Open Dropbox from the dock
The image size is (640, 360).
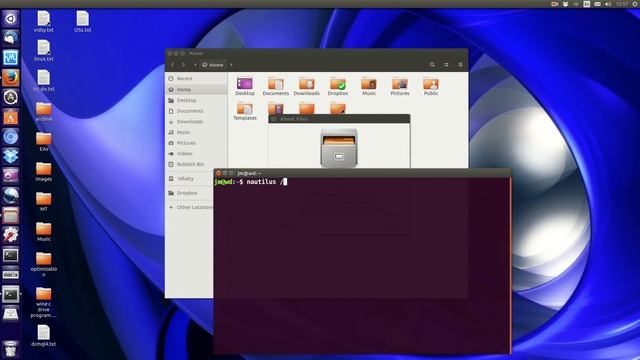[11, 156]
